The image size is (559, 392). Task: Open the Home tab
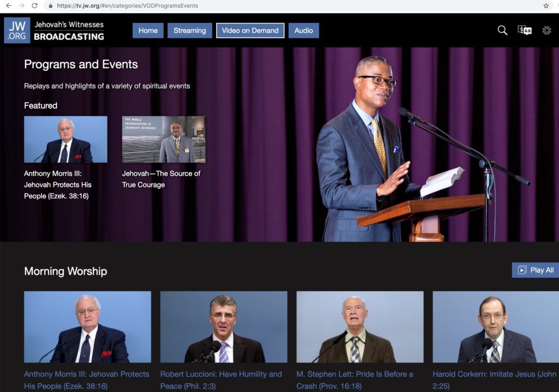tap(148, 31)
